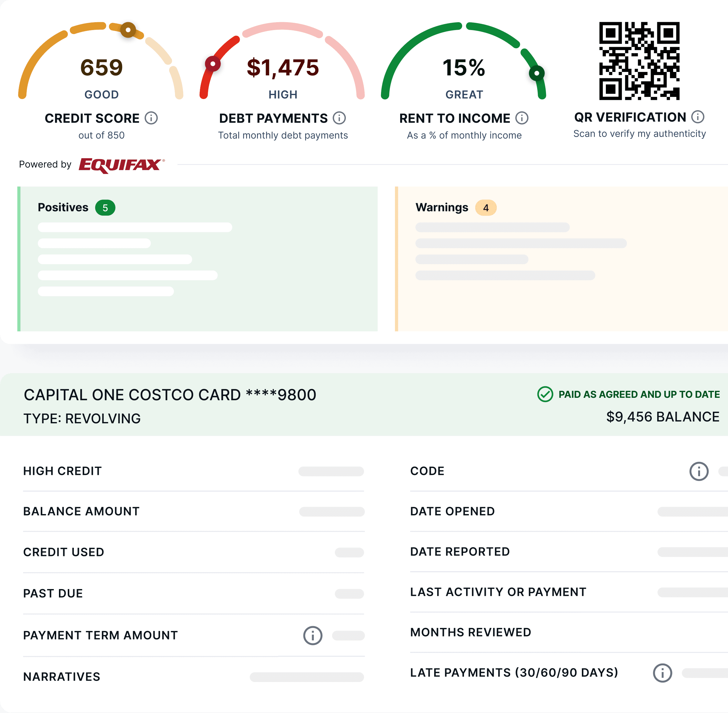Click the Positives count badge
Viewport: 728px width, 713px height.
105,208
